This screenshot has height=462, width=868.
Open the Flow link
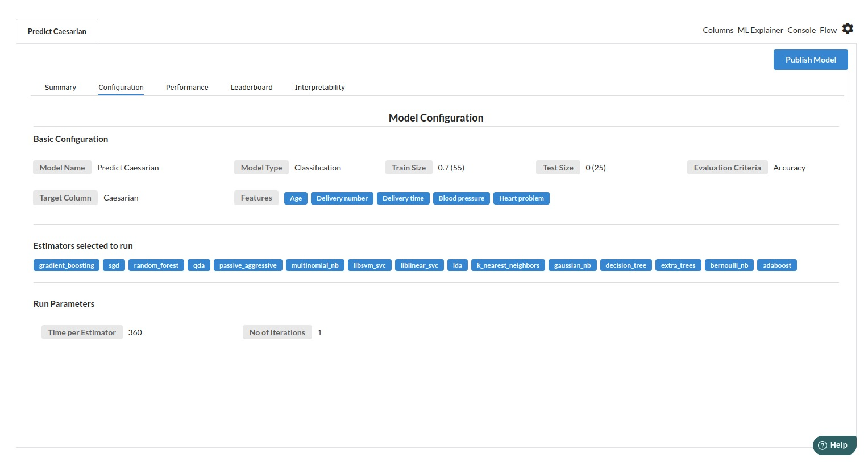[828, 31]
